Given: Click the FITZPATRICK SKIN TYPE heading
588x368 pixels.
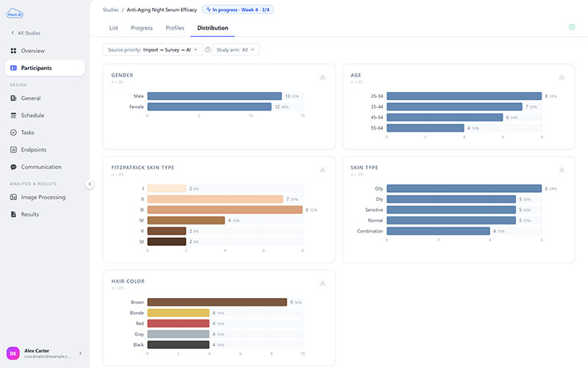Looking at the screenshot, I should coord(143,168).
